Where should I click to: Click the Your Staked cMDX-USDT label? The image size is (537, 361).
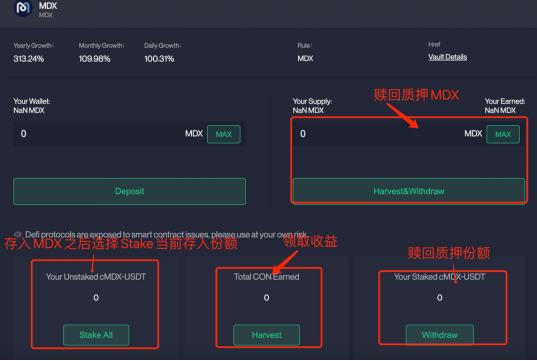tap(439, 277)
